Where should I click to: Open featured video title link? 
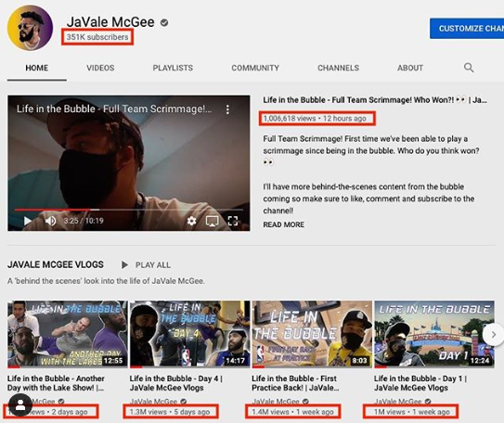[375, 100]
